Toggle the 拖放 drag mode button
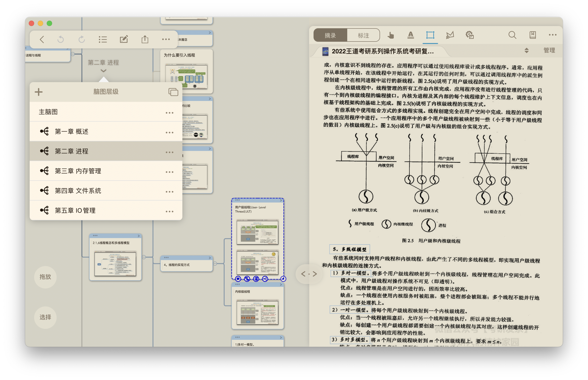Viewport: 588px width, 380px height. (x=45, y=277)
